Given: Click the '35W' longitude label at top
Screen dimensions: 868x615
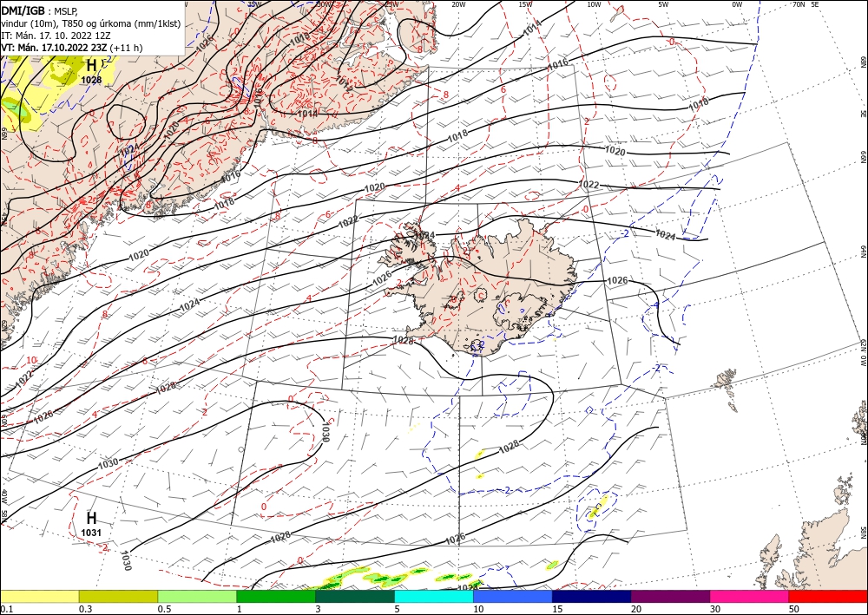Looking at the screenshot, I should pyautogui.click(x=254, y=4).
